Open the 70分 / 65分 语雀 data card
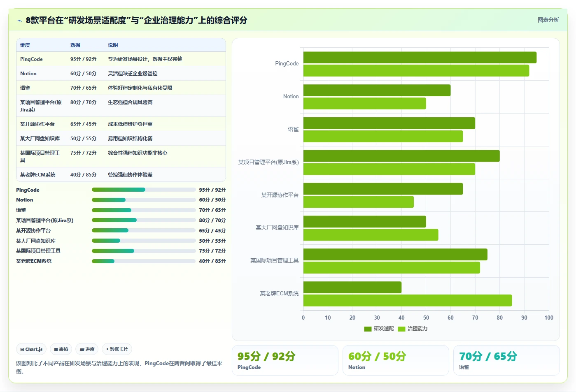576x392 pixels. [x=506, y=360]
